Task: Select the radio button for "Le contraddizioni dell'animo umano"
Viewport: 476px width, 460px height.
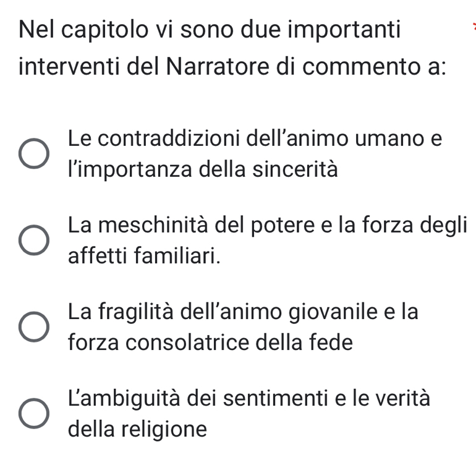Action: coord(33,155)
